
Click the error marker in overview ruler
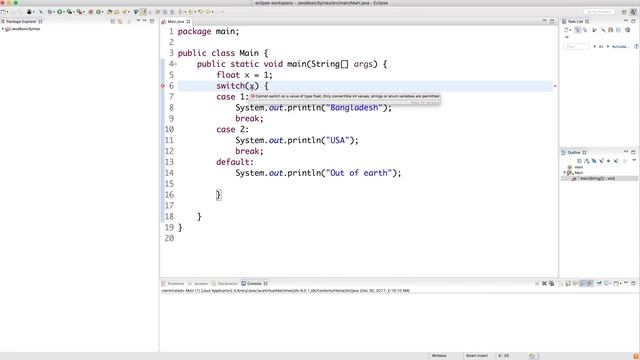[x=555, y=86]
